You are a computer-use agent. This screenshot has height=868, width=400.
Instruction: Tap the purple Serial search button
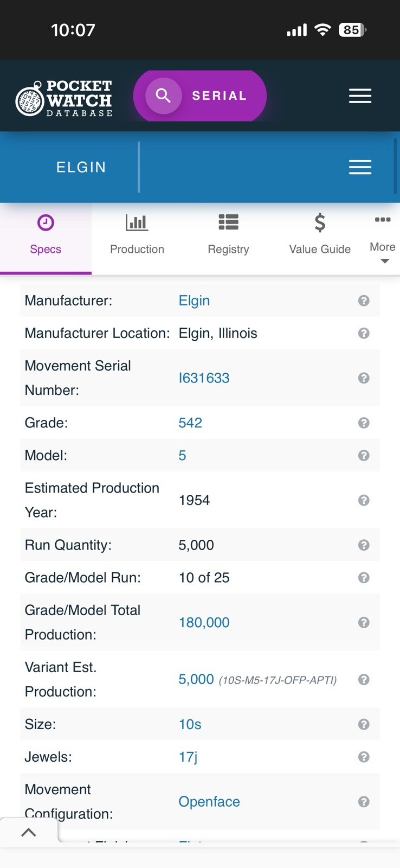[x=200, y=96]
